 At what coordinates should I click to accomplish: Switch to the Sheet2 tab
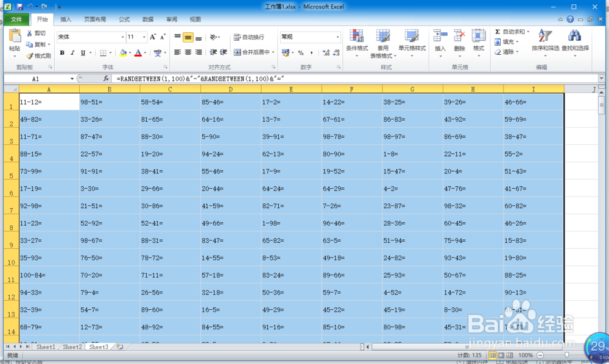[72, 347]
